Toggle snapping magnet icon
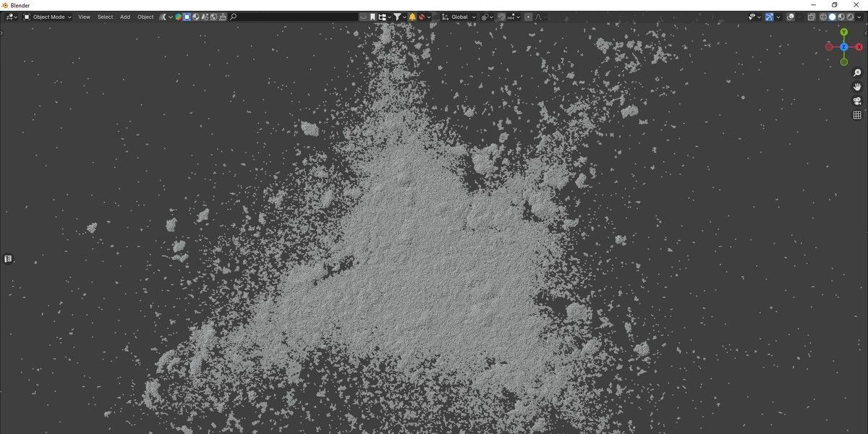 501,17
